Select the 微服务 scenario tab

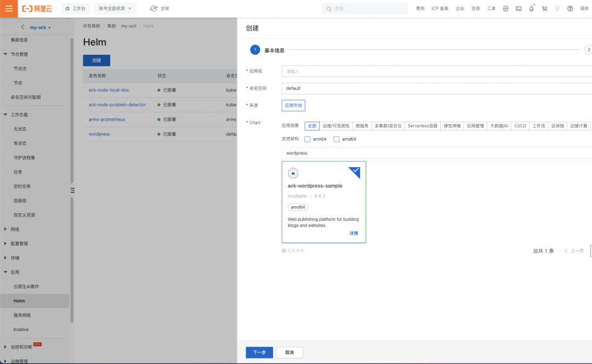(362, 126)
